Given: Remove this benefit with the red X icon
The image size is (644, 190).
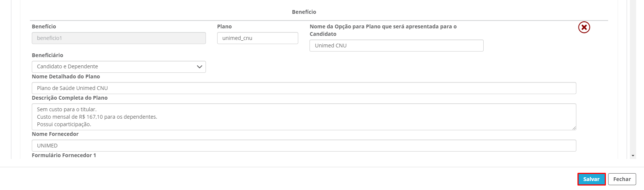Looking at the screenshot, I should click(584, 27).
